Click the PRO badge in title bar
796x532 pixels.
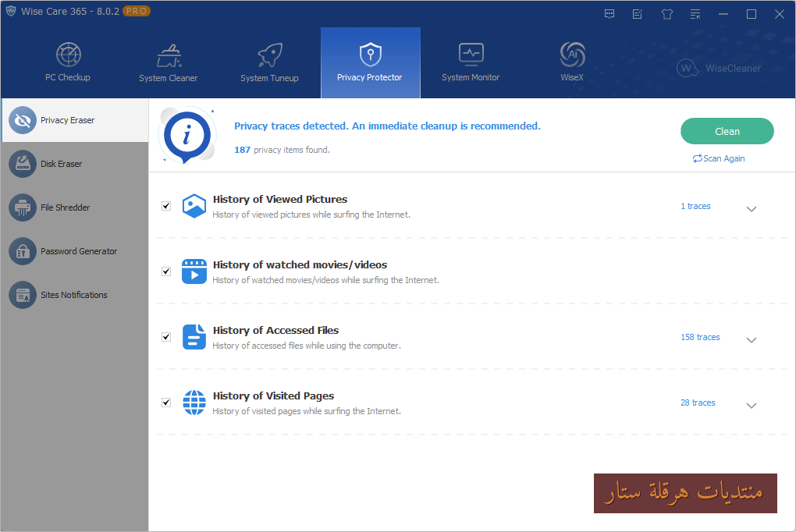coord(136,11)
